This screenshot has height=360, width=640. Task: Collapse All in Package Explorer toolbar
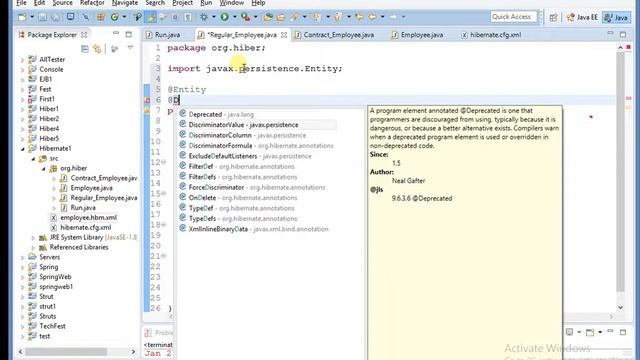tap(84, 49)
